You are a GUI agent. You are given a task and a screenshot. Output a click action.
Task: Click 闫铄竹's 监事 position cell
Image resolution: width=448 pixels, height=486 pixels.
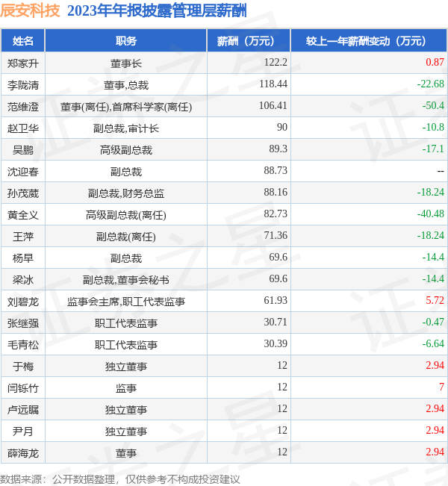coord(126,388)
